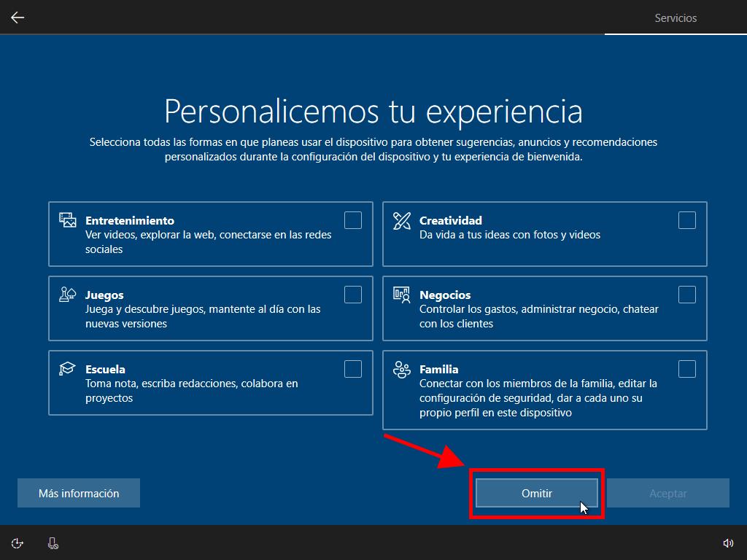This screenshot has width=747, height=560.
Task: Click the back arrow icon
Action: [x=18, y=17]
